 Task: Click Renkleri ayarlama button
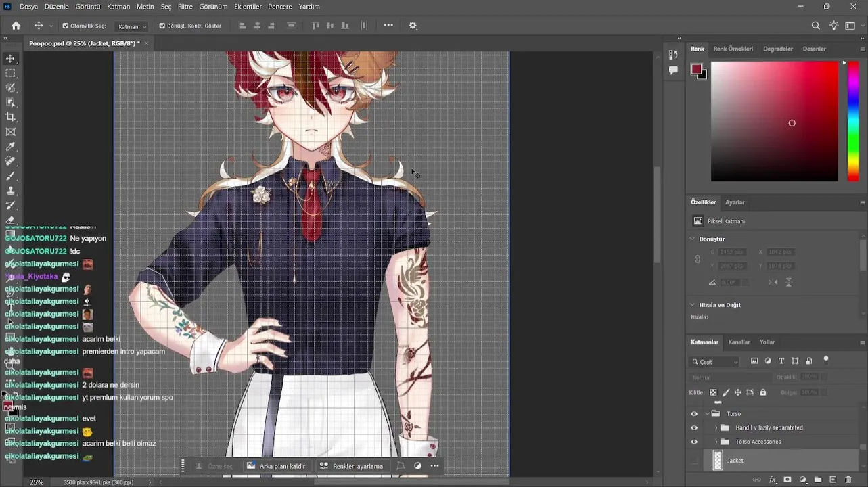click(x=351, y=466)
